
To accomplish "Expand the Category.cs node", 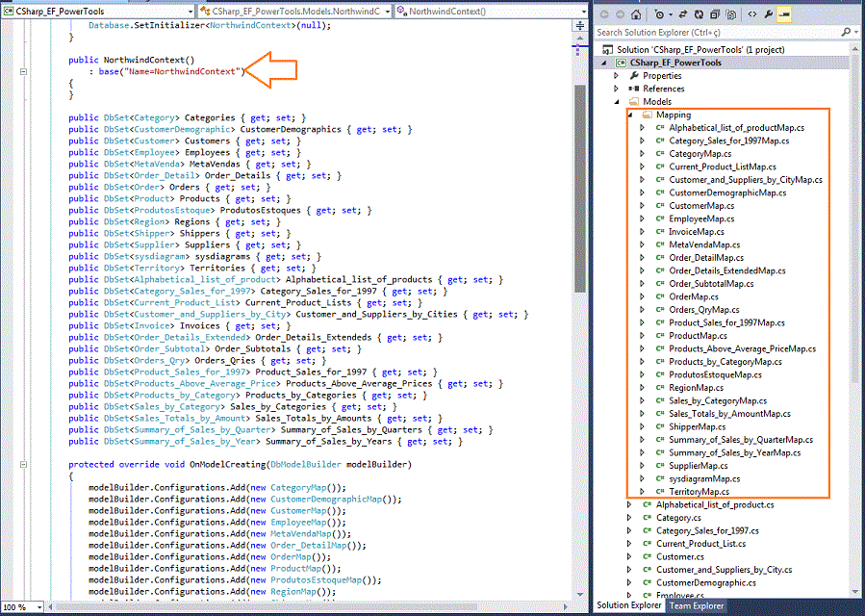I will tap(629, 518).
